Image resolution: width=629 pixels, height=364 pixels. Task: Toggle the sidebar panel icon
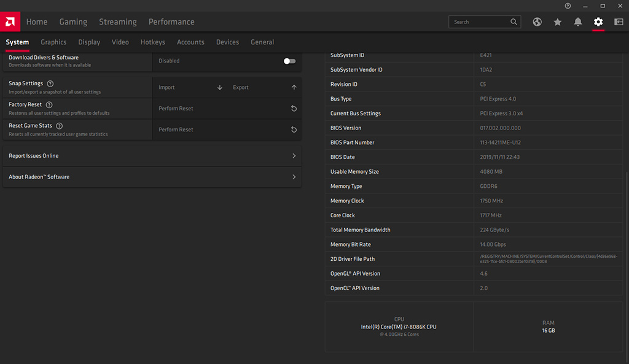coord(619,22)
